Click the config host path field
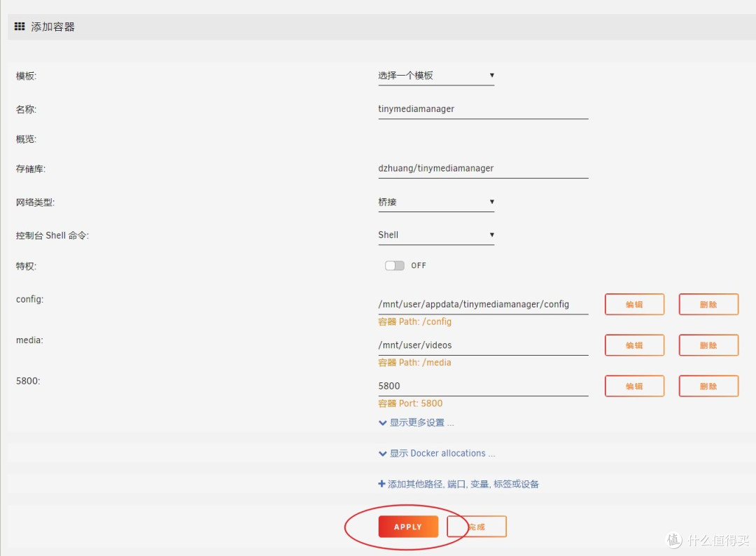Viewport: 756px width, 556px height. pos(483,305)
